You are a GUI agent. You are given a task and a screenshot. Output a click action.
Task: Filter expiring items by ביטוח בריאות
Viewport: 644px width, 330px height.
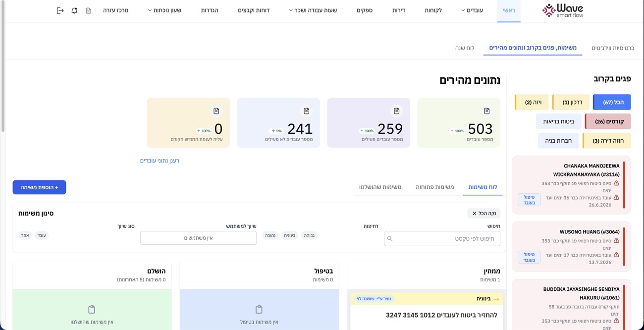click(x=558, y=121)
